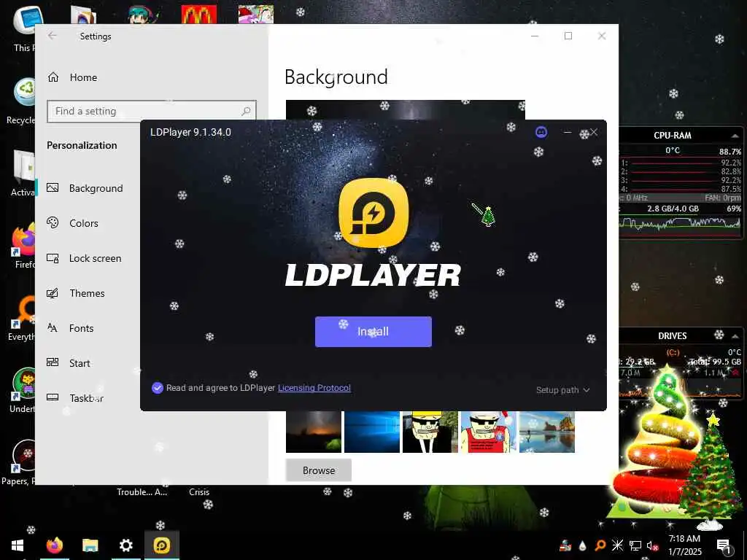Click the muted volume tray icon
747x560 pixels.
pyautogui.click(x=652, y=545)
